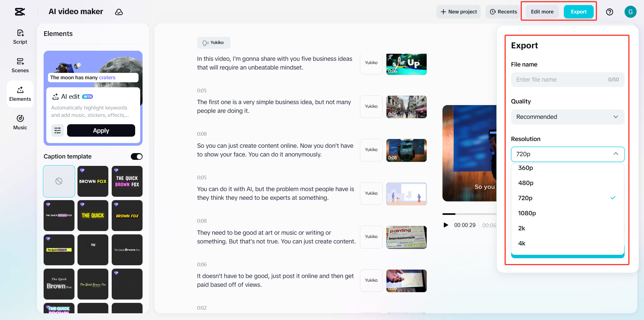Open the Script panel
Image resolution: width=644 pixels, height=320 pixels.
(20, 37)
